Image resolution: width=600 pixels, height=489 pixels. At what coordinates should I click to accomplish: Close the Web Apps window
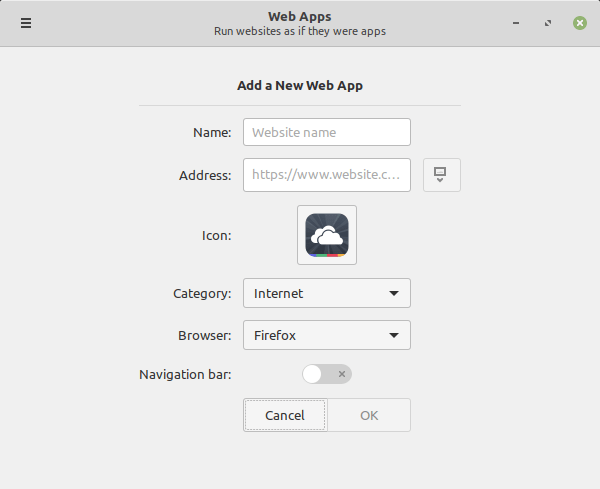click(x=580, y=23)
